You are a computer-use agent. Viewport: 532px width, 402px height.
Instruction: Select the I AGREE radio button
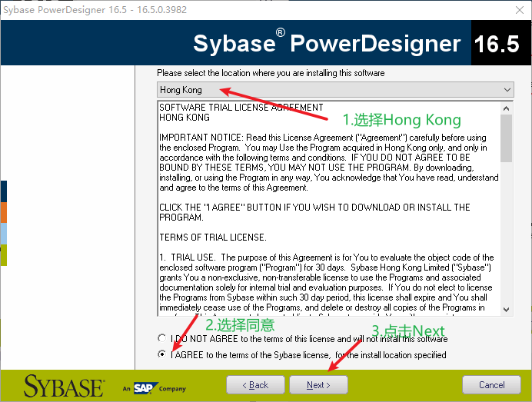click(x=162, y=354)
